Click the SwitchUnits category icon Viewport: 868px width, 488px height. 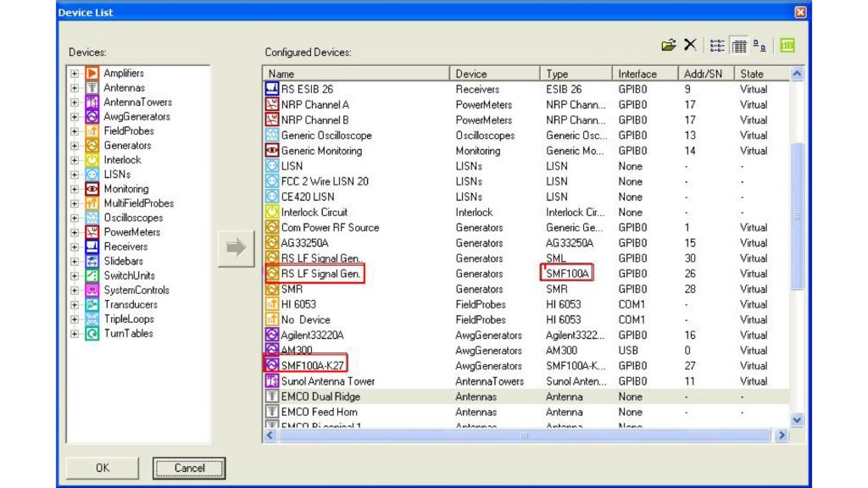tap(92, 275)
